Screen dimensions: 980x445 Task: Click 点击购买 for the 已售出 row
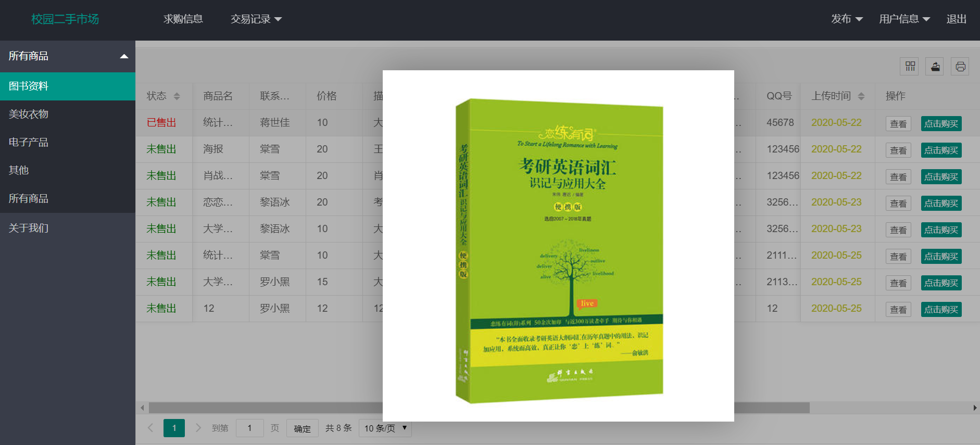(x=941, y=124)
